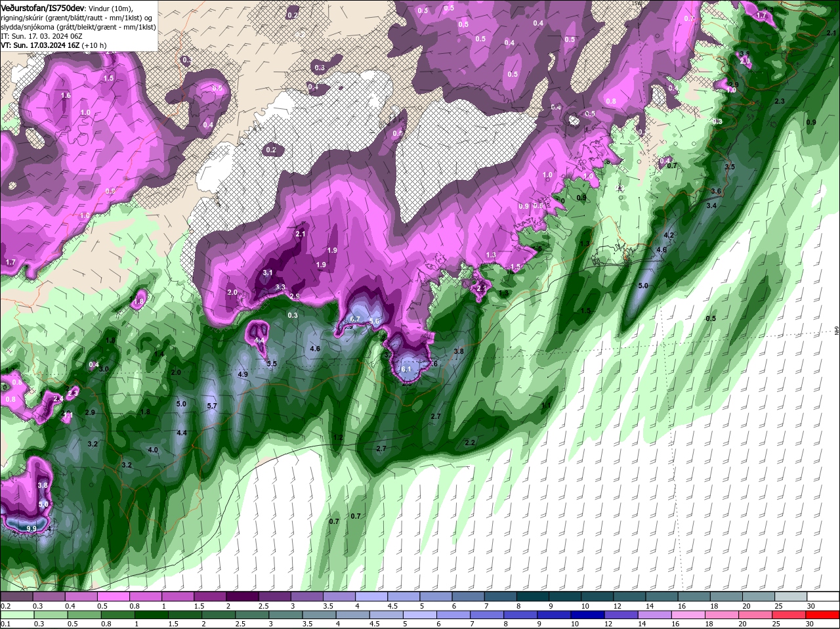Click the snow legend swatch labeled 8
The image size is (840, 629).
(x=532, y=596)
